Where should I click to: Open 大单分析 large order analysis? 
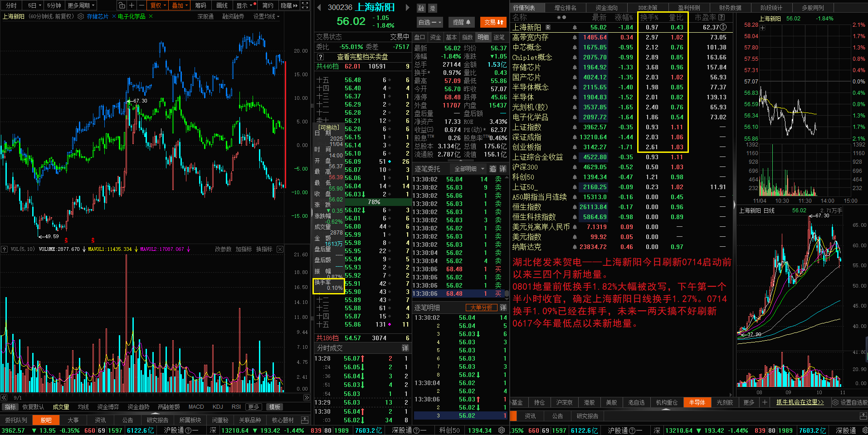click(x=481, y=308)
